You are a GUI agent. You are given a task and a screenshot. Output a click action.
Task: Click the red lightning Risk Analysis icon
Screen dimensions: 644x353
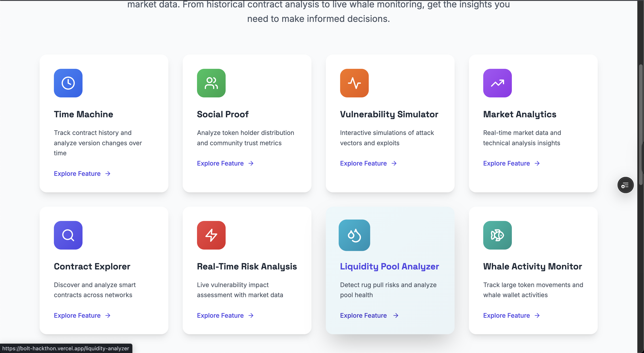(211, 235)
